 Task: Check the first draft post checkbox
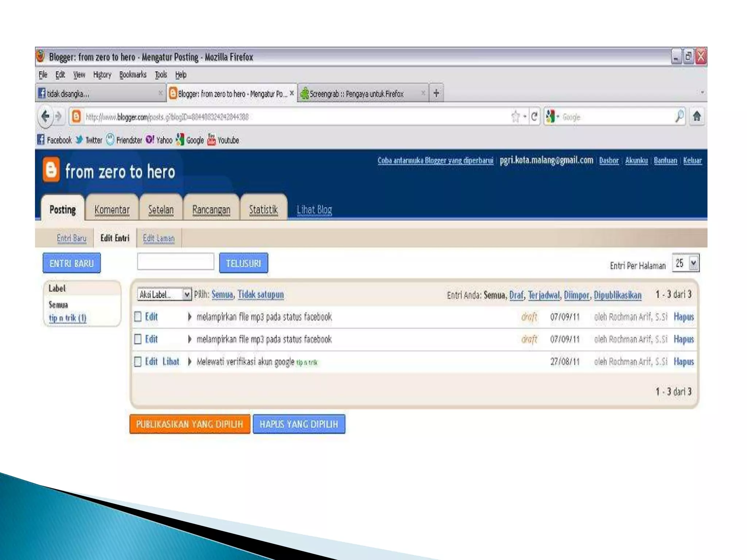(138, 316)
